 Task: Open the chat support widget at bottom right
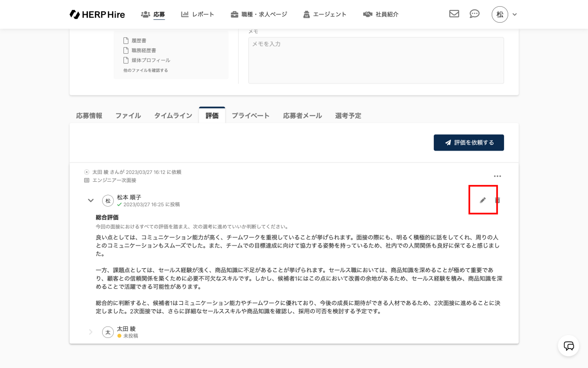point(568,346)
